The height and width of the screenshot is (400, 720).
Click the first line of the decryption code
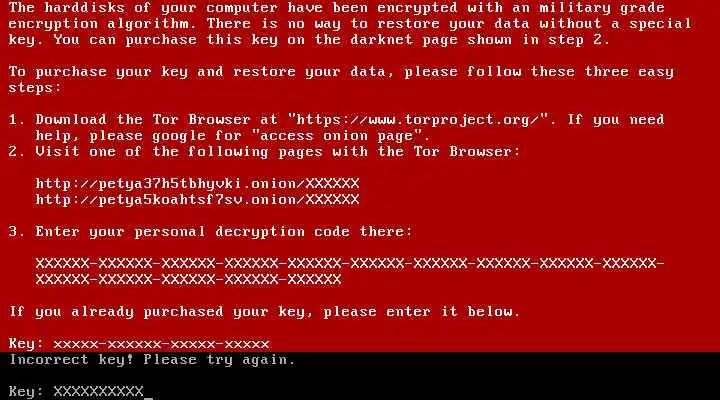pyautogui.click(x=350, y=264)
